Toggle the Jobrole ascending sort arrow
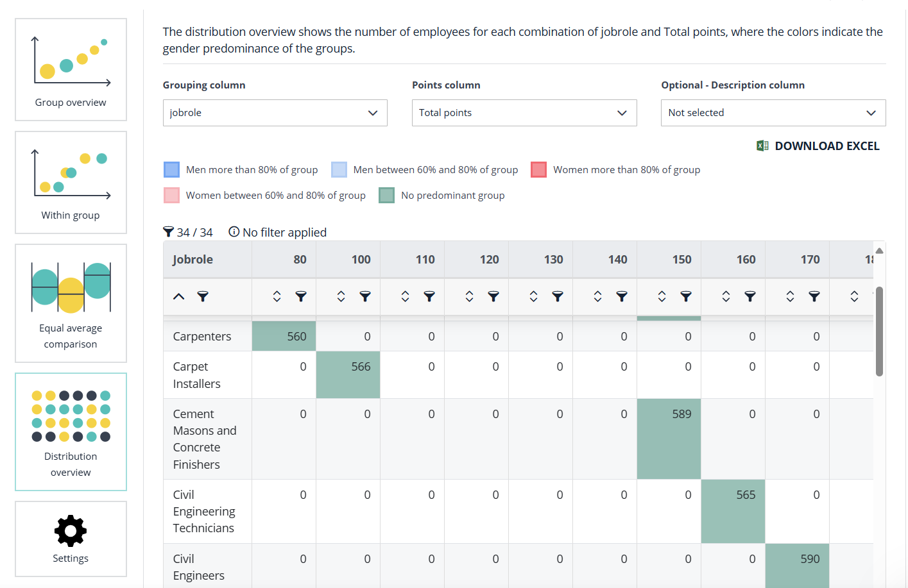 tap(179, 296)
